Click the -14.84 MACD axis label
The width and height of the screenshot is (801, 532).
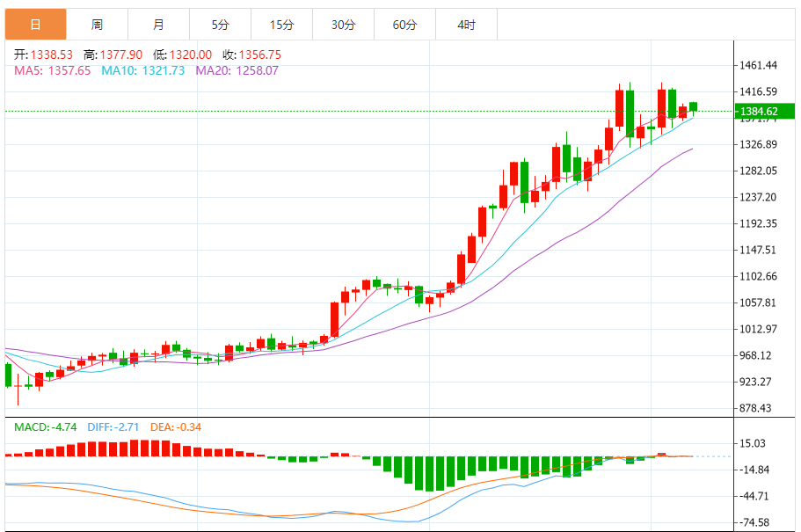pyautogui.click(x=754, y=470)
